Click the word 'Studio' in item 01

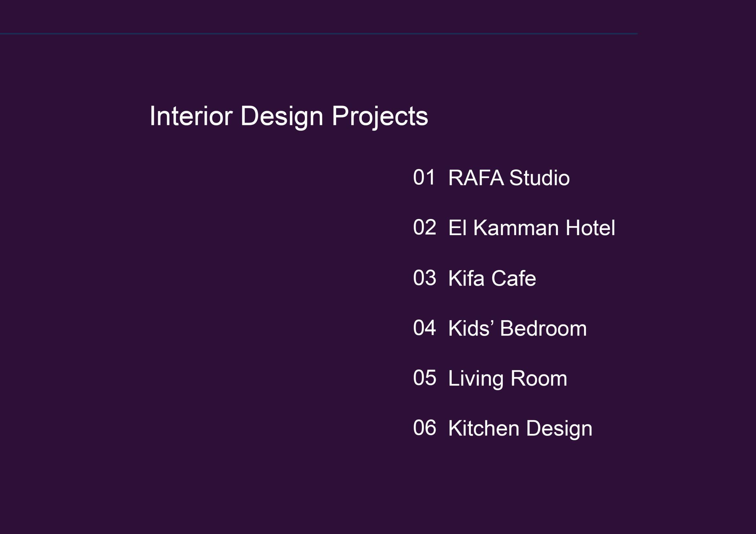coord(539,178)
